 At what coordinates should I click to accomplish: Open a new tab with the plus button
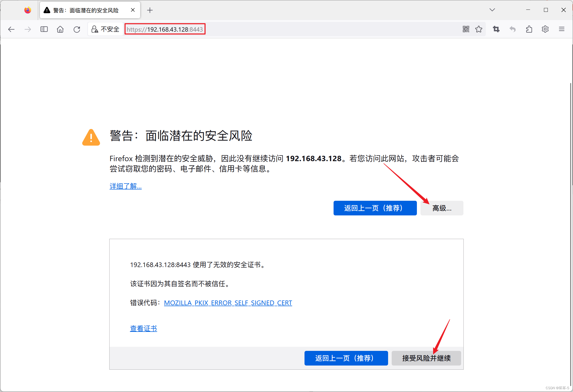tap(150, 10)
